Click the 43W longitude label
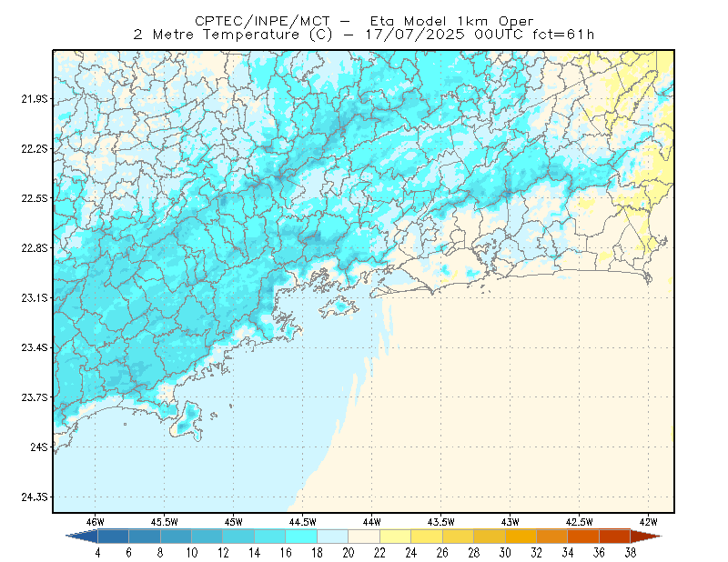The image size is (728, 562). pos(511,522)
